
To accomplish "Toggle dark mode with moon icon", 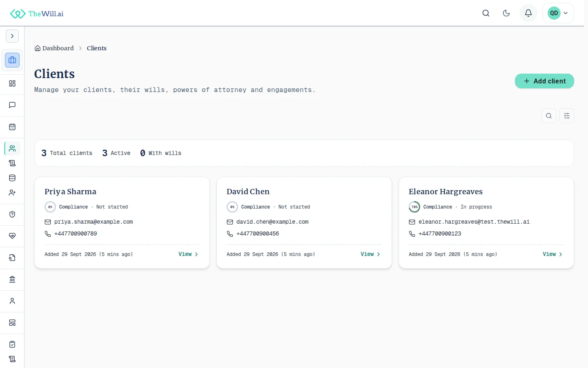I will click(x=506, y=13).
